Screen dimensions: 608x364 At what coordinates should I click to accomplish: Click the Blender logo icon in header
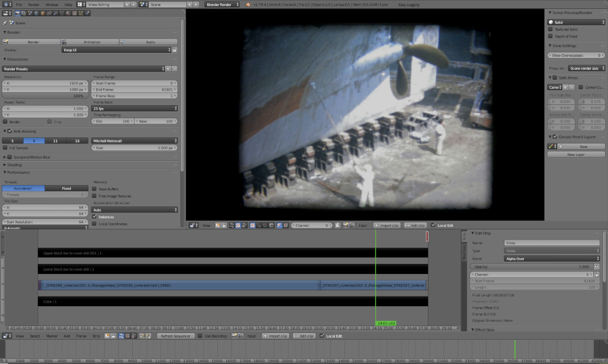click(x=248, y=5)
